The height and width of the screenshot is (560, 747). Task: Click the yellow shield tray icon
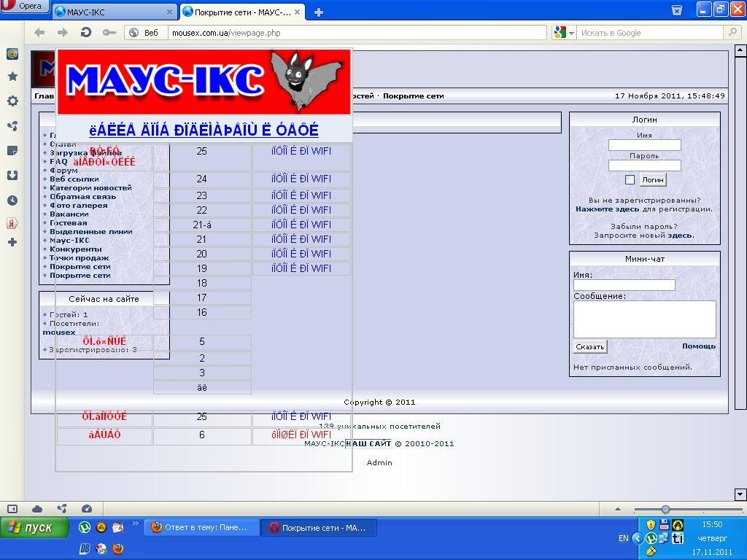651,525
